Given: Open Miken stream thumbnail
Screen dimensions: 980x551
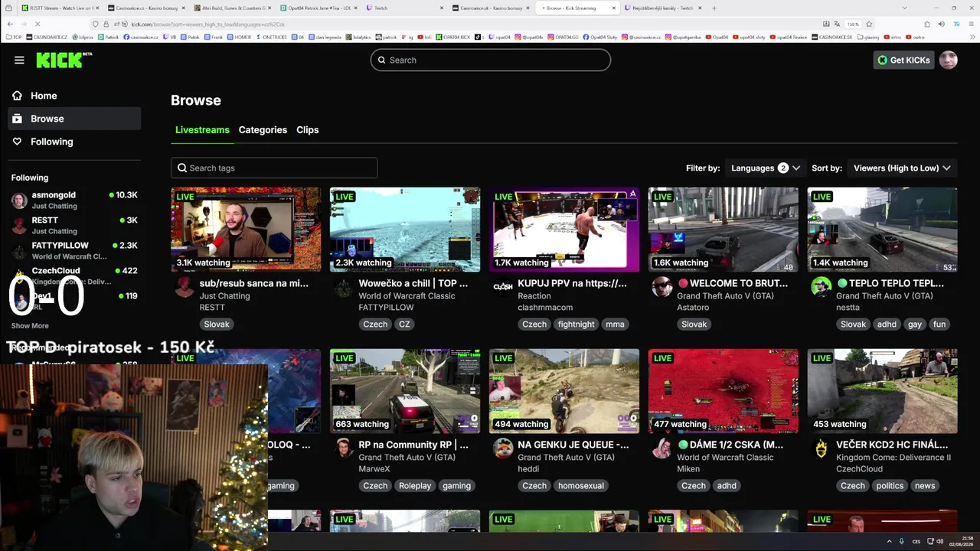Looking at the screenshot, I should coord(724,391).
